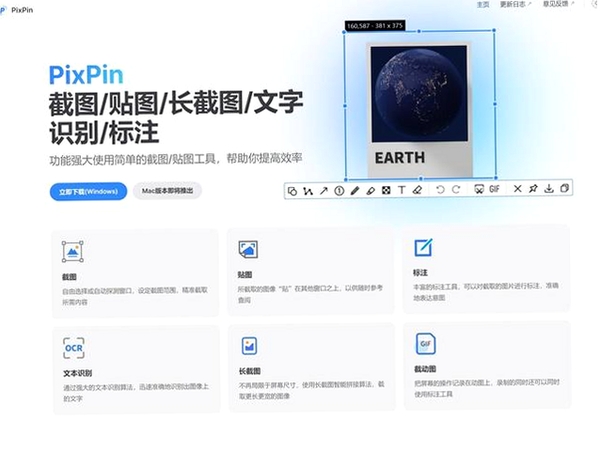The width and height of the screenshot is (600, 468).
Task: Click the 长截图 card title
Action: [249, 371]
